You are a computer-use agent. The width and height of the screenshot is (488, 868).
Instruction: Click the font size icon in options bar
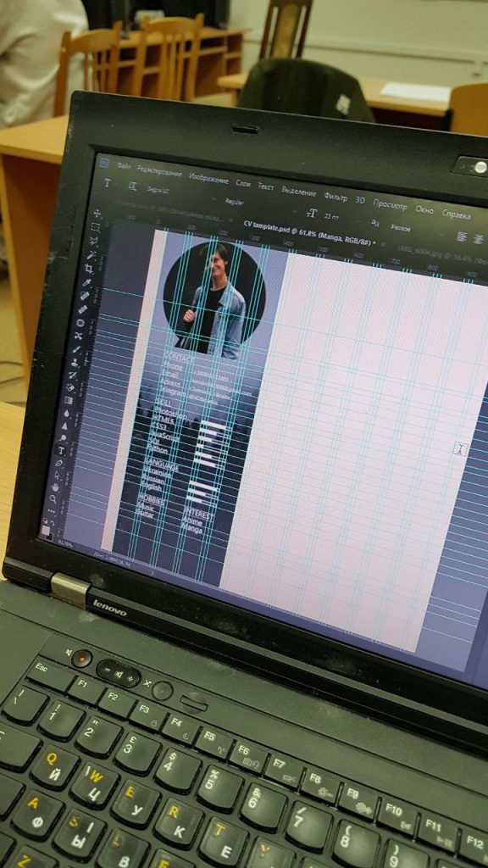[312, 213]
